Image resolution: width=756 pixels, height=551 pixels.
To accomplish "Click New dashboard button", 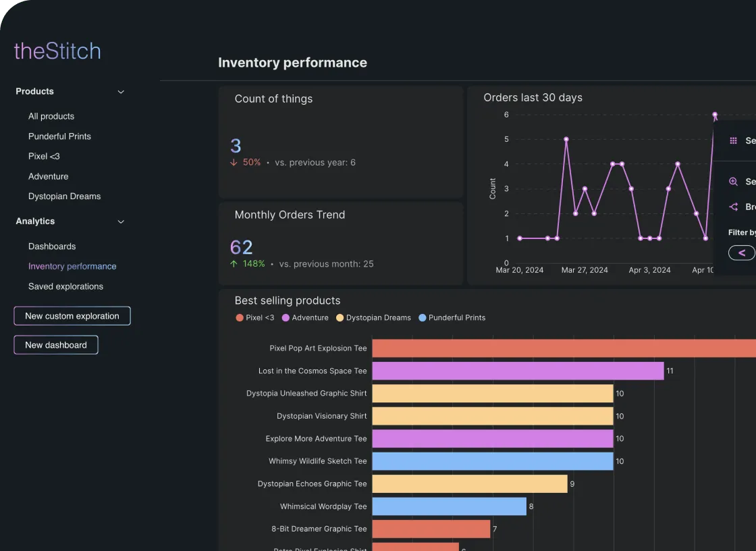I will pyautogui.click(x=56, y=345).
